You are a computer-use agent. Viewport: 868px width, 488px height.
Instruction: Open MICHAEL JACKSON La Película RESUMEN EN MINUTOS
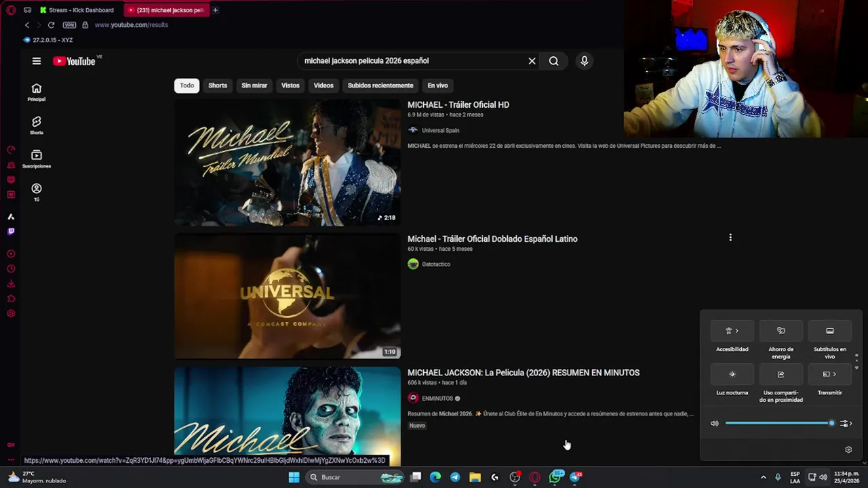524,373
